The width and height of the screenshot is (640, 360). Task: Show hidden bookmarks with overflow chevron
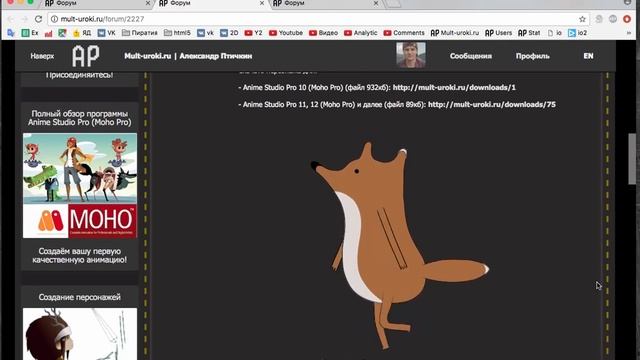click(x=629, y=33)
